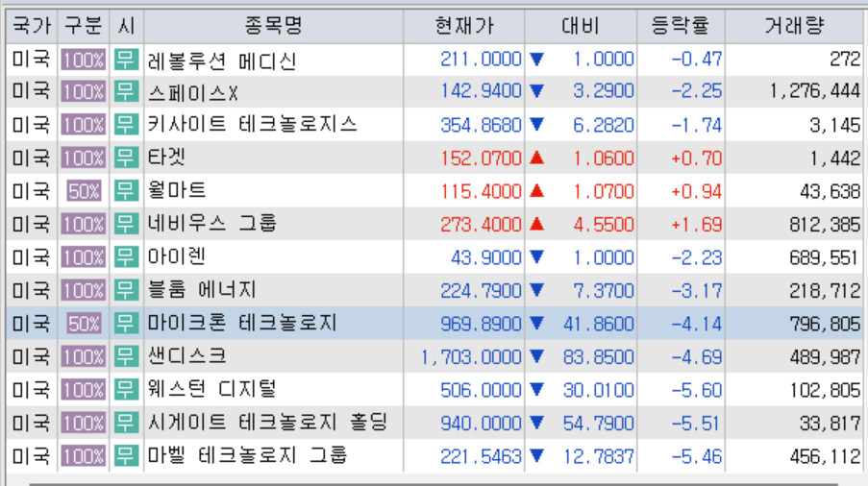868x486 pixels.
Task: Click the up arrow for 네비우스 그룹
Action: point(536,224)
